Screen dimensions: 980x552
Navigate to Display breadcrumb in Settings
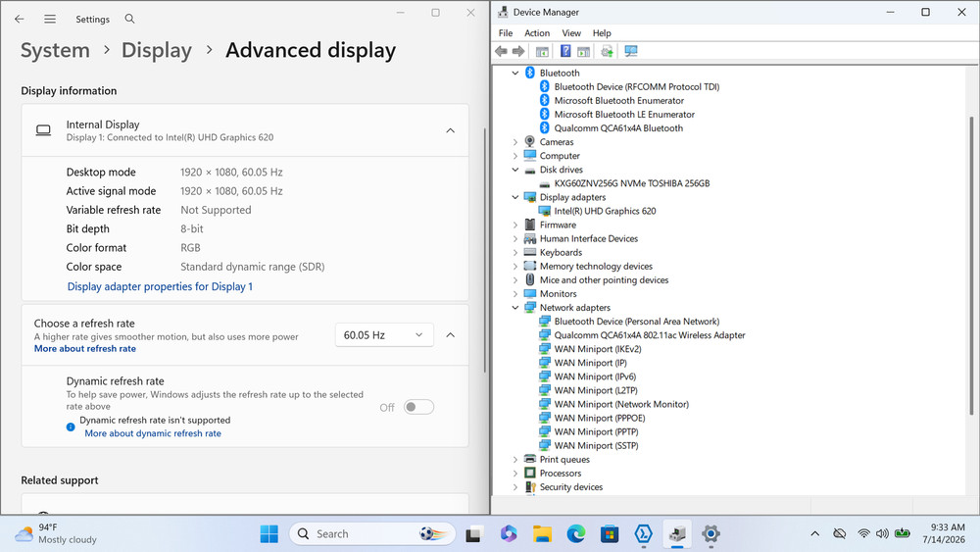(x=156, y=50)
